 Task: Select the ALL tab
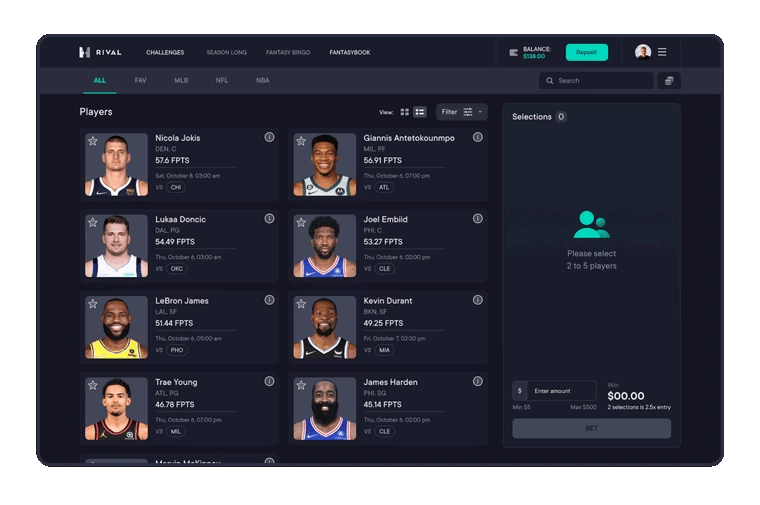pyautogui.click(x=100, y=80)
